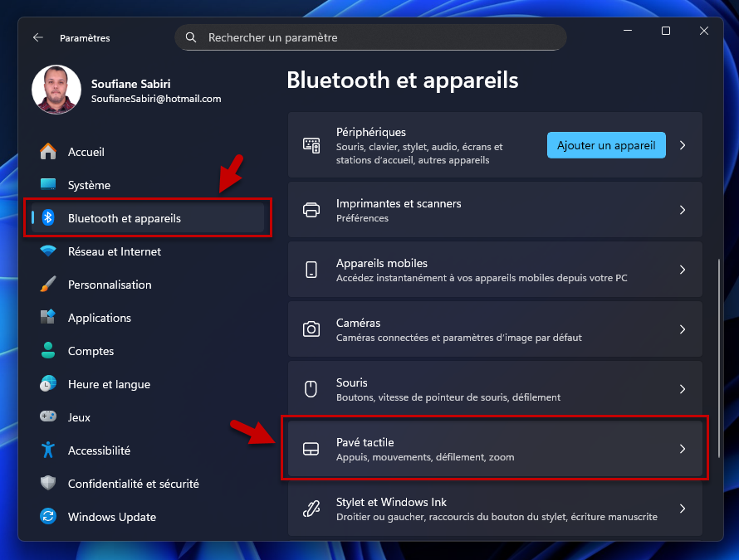Click the phone icon for Appareils mobiles
This screenshot has width=739, height=560.
(311, 269)
